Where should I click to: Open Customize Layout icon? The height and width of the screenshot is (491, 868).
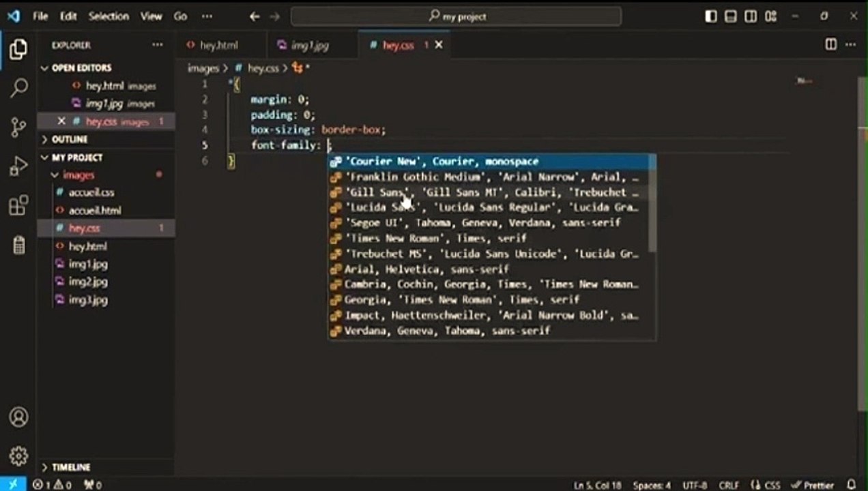tap(771, 16)
